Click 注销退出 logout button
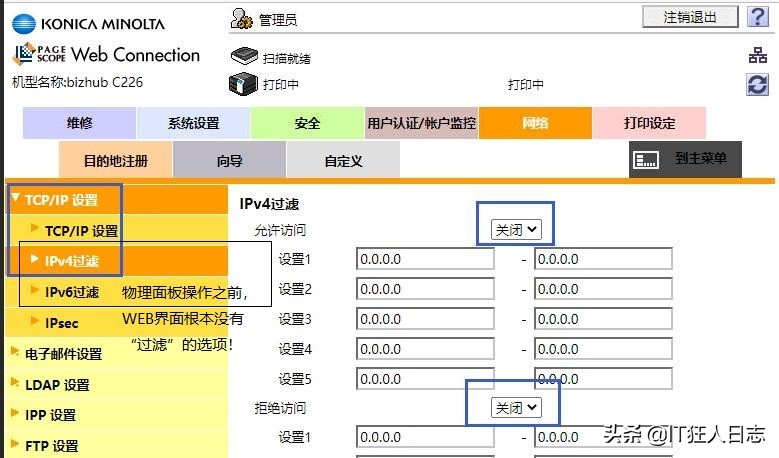This screenshot has width=779, height=458. pos(690,17)
